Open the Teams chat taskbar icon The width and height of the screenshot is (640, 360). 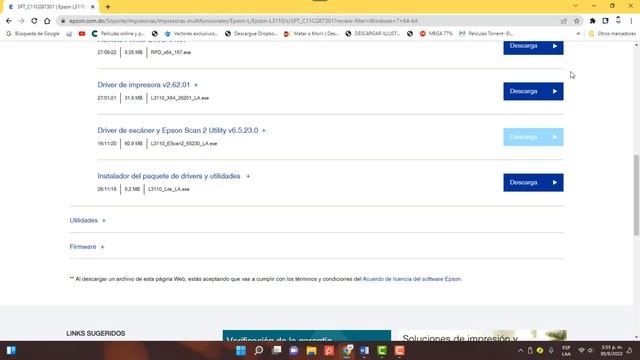click(x=294, y=351)
